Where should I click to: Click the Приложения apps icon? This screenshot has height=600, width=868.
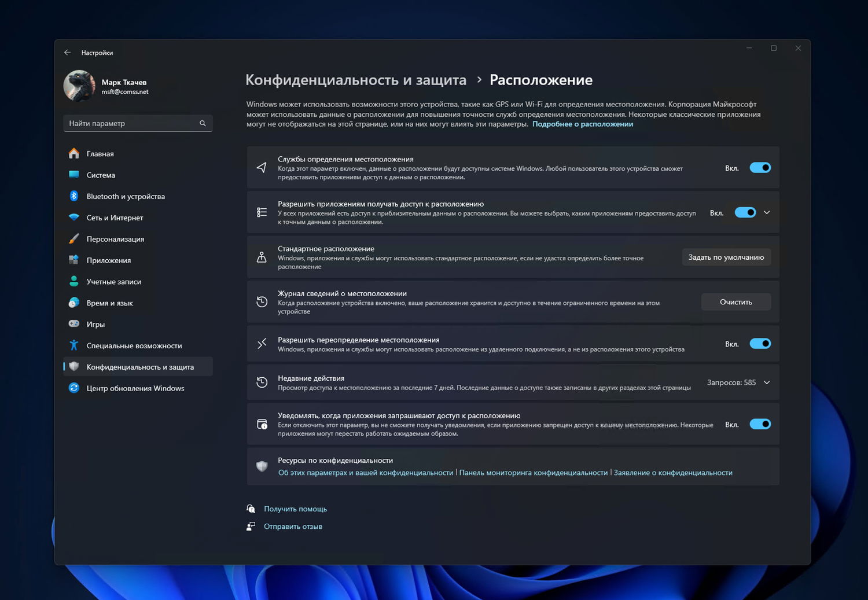[73, 260]
